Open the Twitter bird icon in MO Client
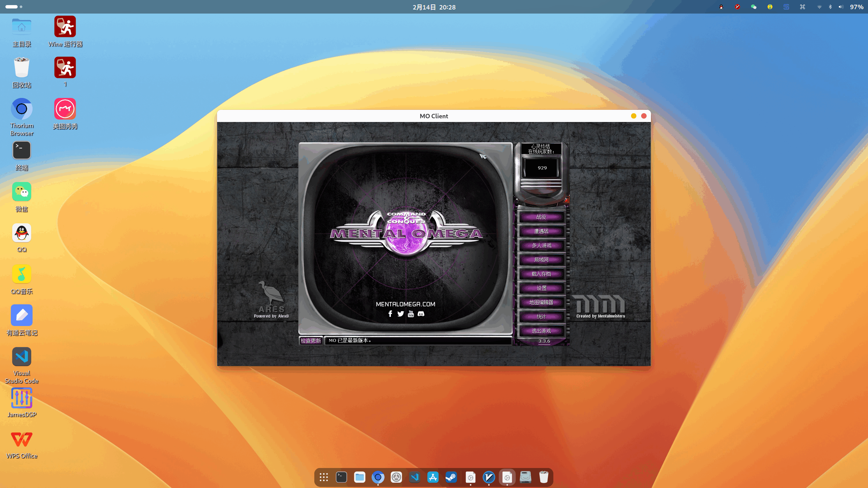Viewport: 868px width, 488px height. click(400, 314)
